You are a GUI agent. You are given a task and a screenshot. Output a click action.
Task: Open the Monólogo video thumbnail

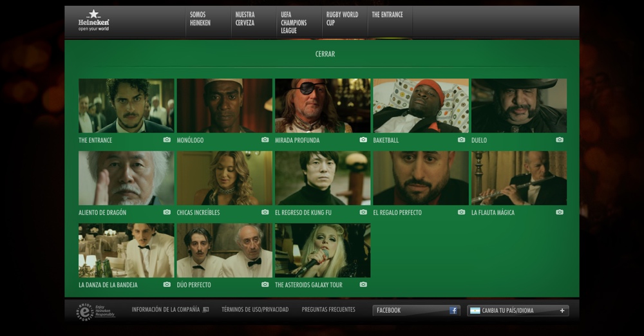pos(224,106)
